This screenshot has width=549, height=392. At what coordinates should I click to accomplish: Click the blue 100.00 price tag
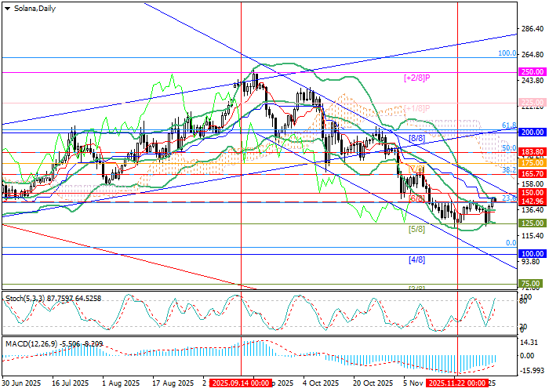tap(533, 254)
